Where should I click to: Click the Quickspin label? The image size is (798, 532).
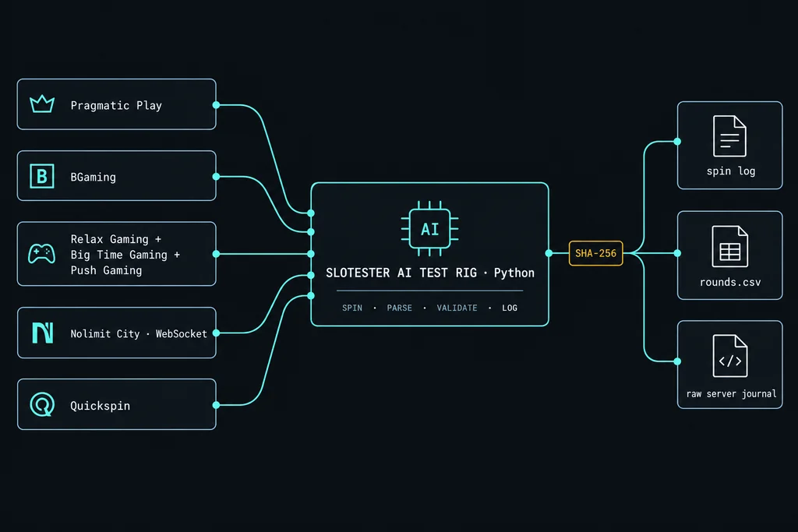click(101, 406)
